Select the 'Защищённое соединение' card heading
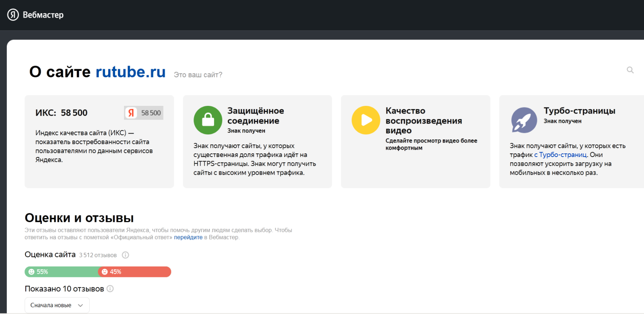The image size is (644, 314). point(255,116)
